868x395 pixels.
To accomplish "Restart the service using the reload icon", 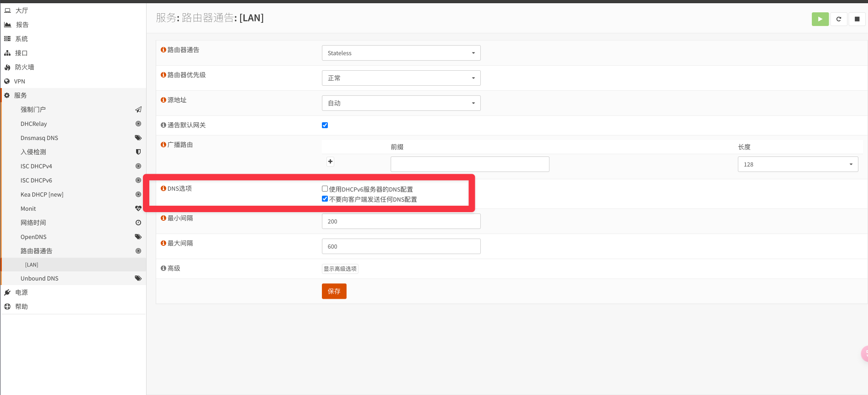I will click(x=839, y=19).
